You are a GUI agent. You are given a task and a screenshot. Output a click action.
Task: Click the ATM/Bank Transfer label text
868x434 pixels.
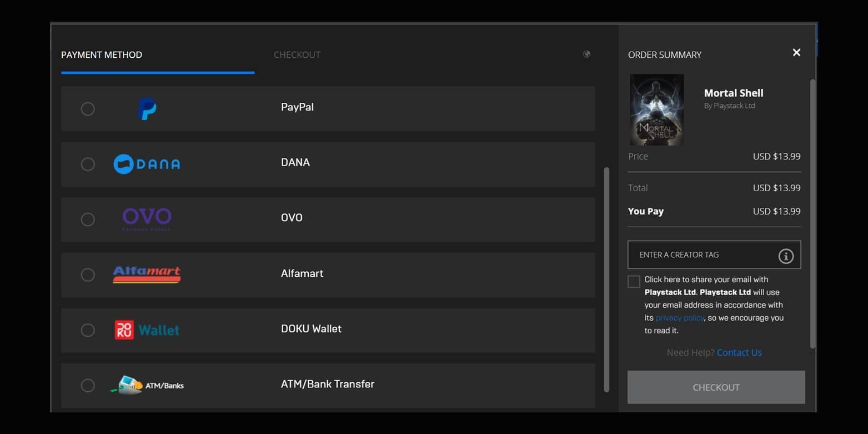point(327,384)
